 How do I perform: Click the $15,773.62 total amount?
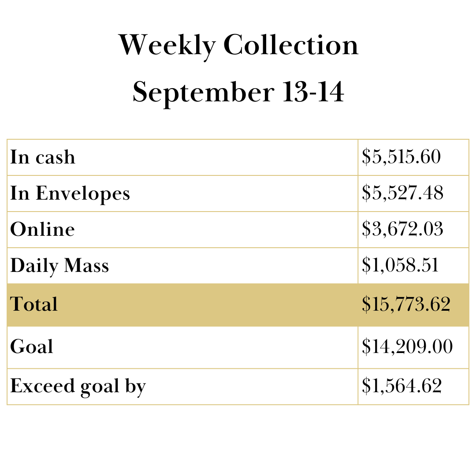[406, 305]
